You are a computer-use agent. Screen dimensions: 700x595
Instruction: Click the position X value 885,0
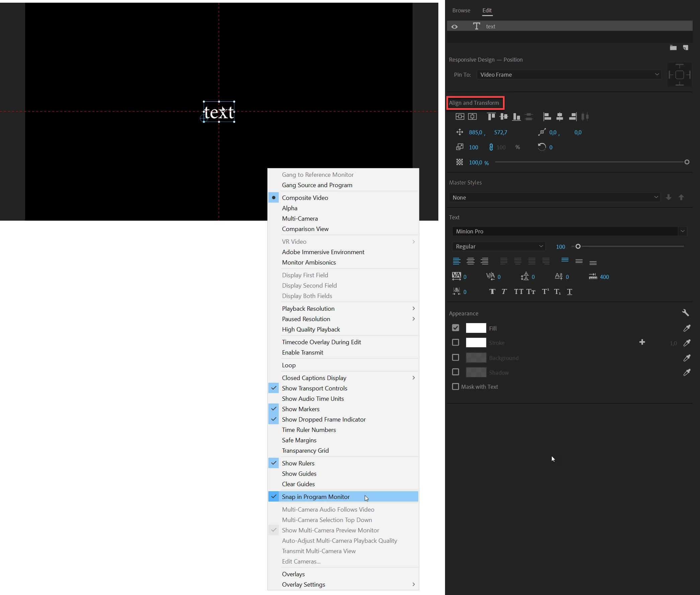coord(475,133)
